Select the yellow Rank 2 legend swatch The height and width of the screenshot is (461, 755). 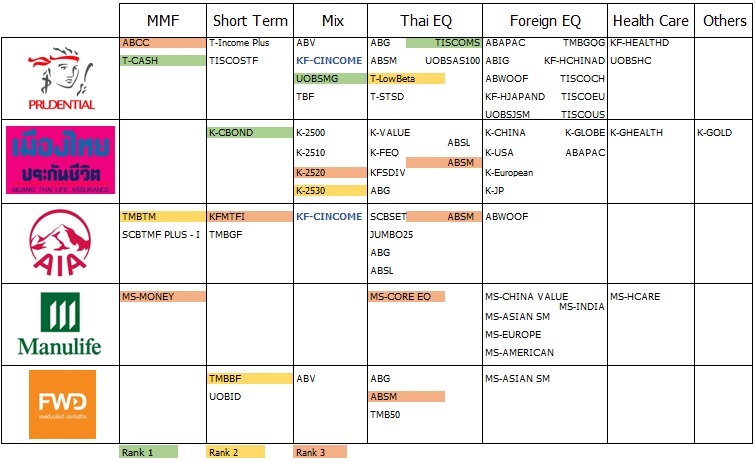235,452
